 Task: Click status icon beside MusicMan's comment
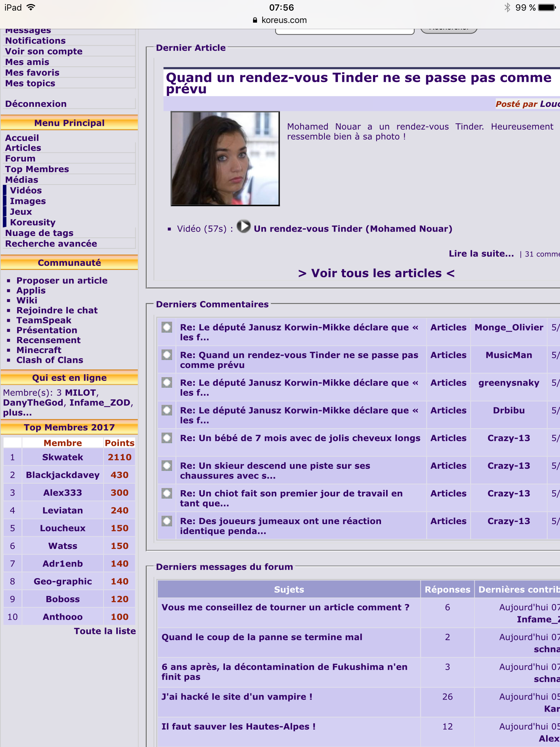click(167, 355)
